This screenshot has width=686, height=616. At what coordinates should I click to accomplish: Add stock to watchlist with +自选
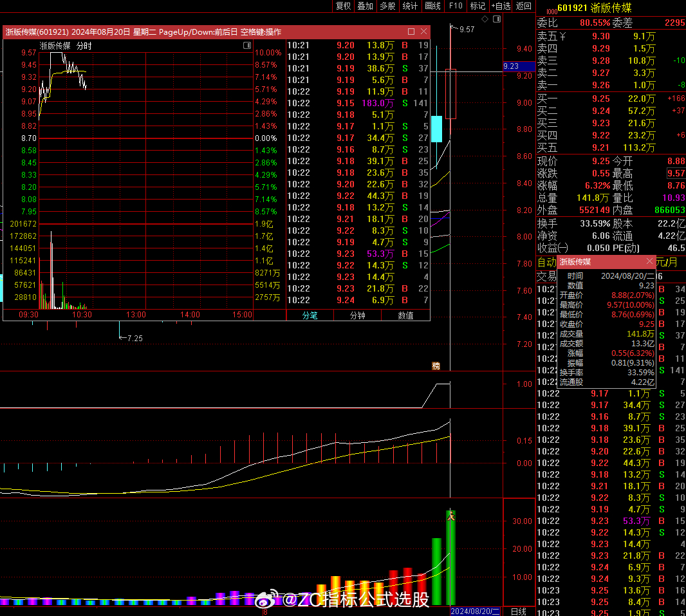click(x=501, y=6)
